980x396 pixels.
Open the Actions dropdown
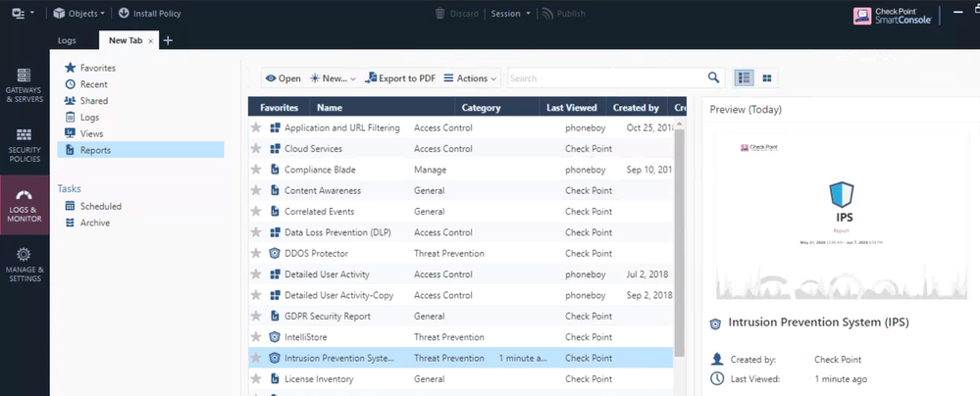tap(470, 78)
